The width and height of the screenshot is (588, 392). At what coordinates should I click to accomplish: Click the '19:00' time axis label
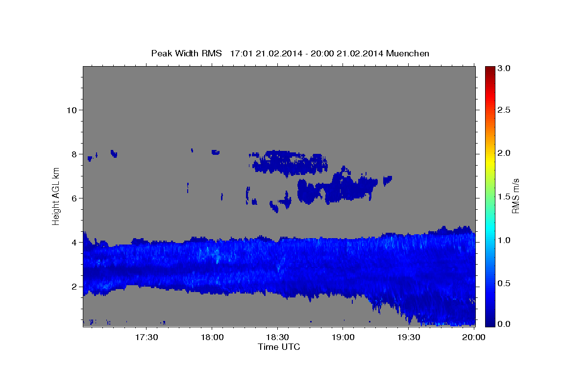point(343,338)
